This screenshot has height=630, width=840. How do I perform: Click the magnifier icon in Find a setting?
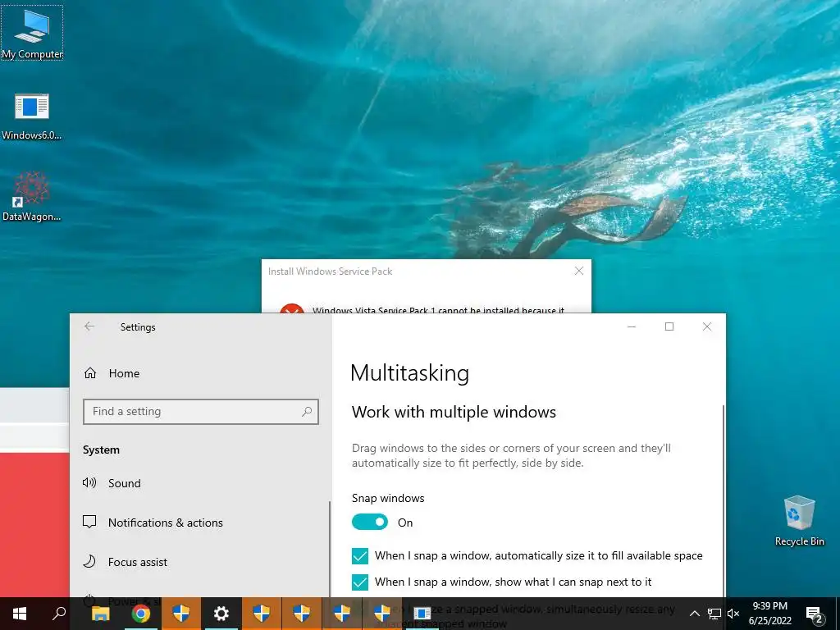[307, 412]
